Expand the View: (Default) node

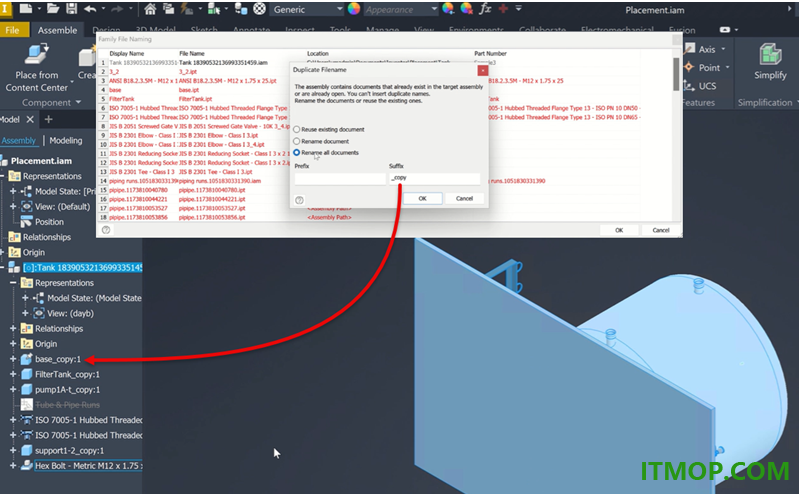pyautogui.click(x=13, y=206)
